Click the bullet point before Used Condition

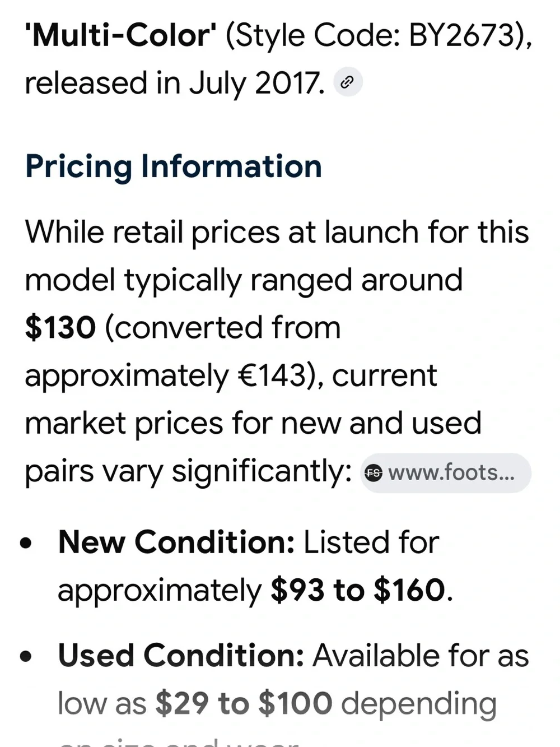tap(26, 656)
